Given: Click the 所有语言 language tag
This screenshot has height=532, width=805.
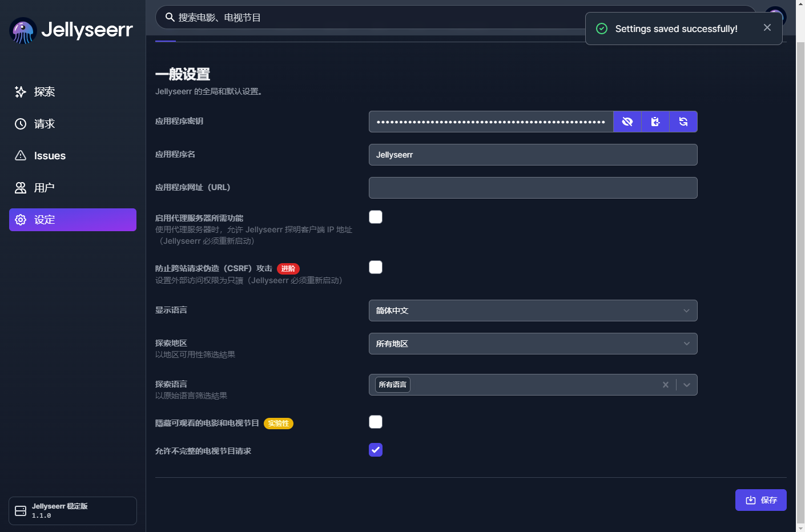Looking at the screenshot, I should [393, 385].
